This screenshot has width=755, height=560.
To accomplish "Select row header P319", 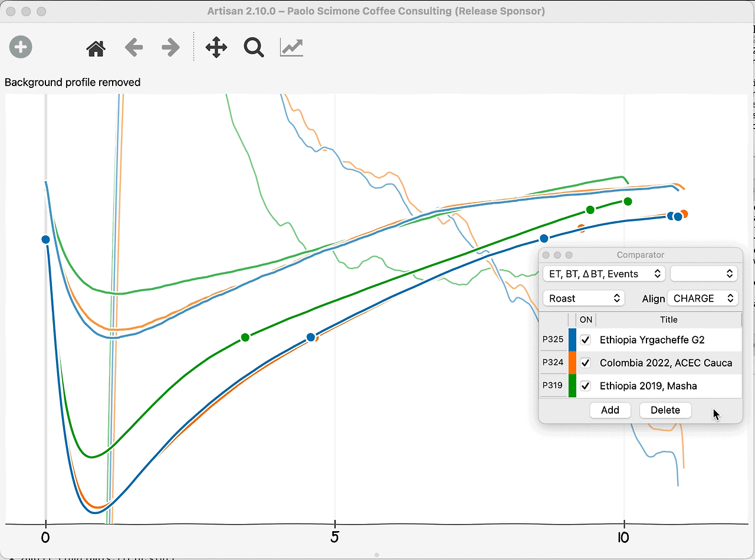I will [x=553, y=386].
